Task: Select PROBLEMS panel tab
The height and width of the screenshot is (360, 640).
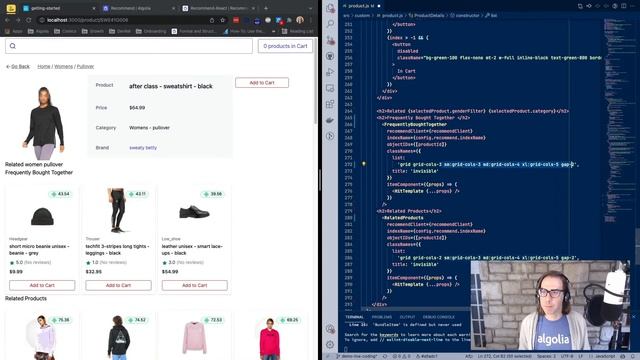Action: click(x=382, y=317)
